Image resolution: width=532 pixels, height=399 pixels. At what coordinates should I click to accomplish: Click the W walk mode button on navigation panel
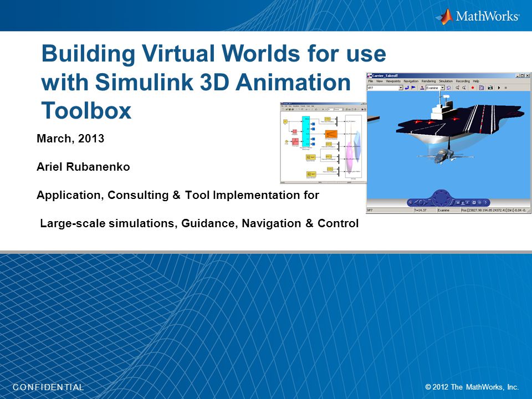coord(458,203)
